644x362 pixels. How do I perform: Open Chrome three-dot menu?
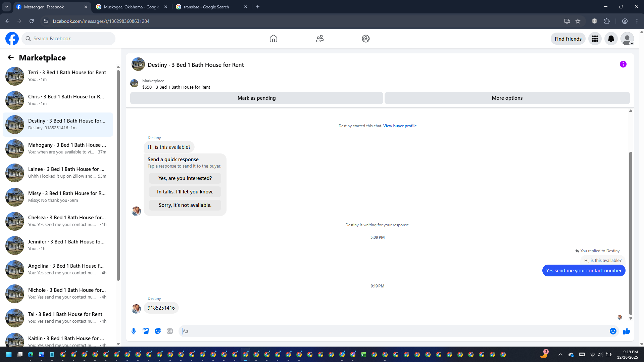[637, 21]
